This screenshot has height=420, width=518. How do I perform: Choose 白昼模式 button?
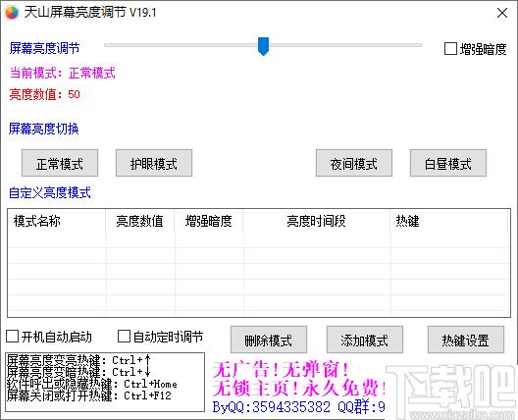[x=448, y=163]
